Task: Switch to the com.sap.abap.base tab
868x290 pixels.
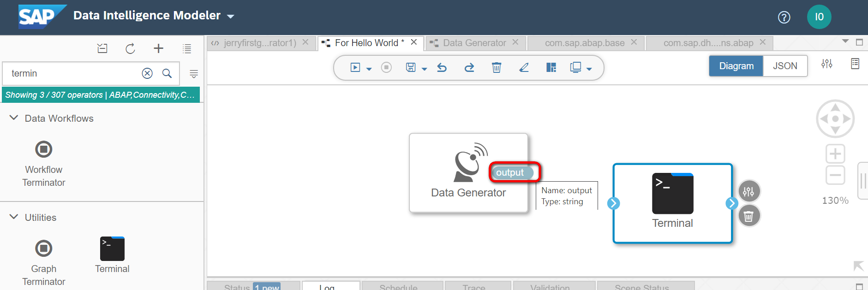Action: (x=585, y=43)
